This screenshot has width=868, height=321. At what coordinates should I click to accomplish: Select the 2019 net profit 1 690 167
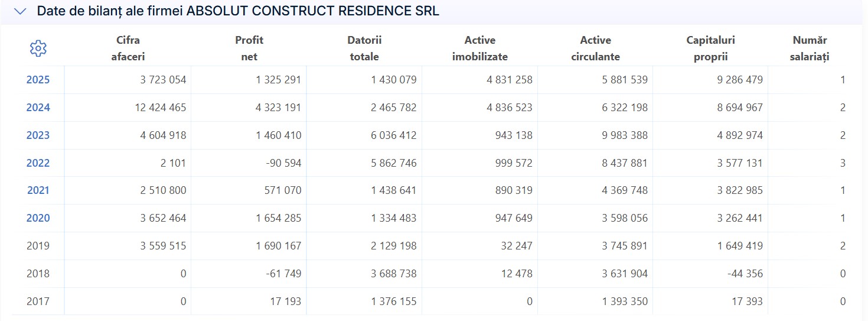tap(279, 246)
